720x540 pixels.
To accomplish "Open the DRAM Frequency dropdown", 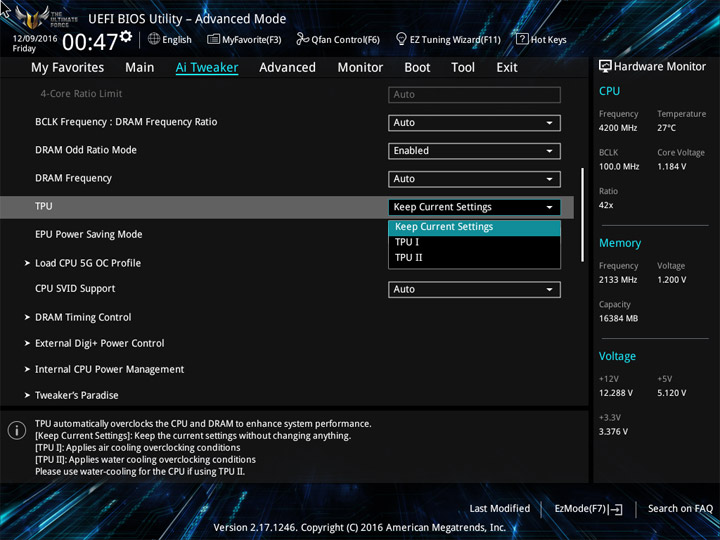I will [474, 179].
